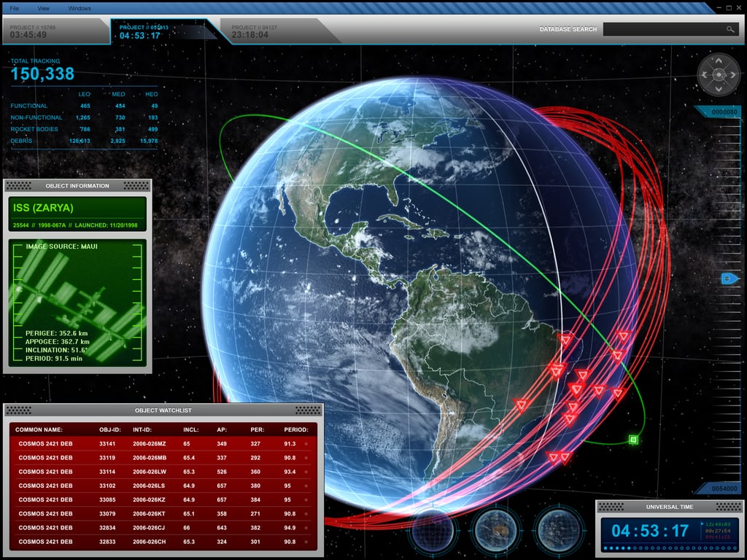The image size is (747, 560).
Task: Click the green square marker on the globe
Action: pos(633,438)
